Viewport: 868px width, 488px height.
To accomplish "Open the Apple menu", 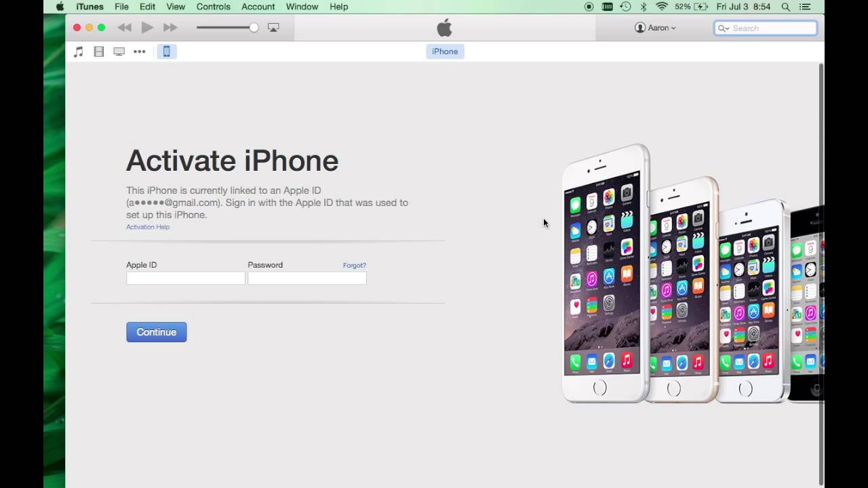I will 60,7.
